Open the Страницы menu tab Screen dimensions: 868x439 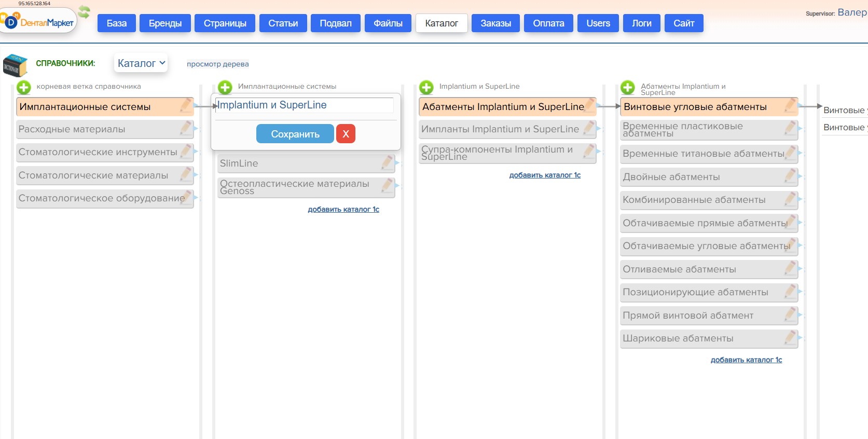(x=225, y=23)
